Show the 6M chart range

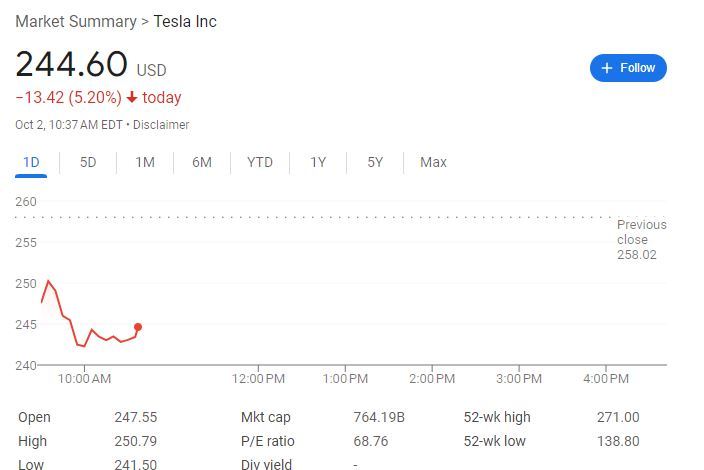pos(202,162)
